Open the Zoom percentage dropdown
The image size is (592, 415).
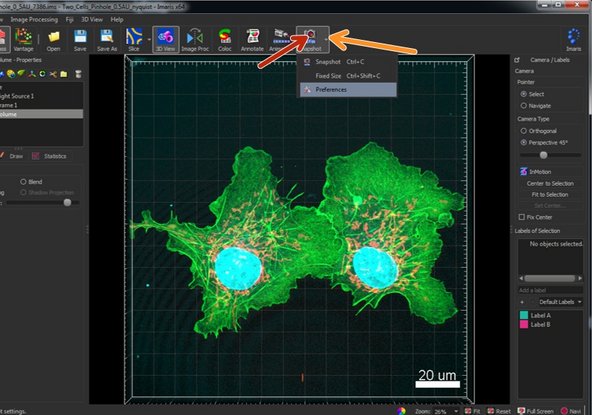456,411
